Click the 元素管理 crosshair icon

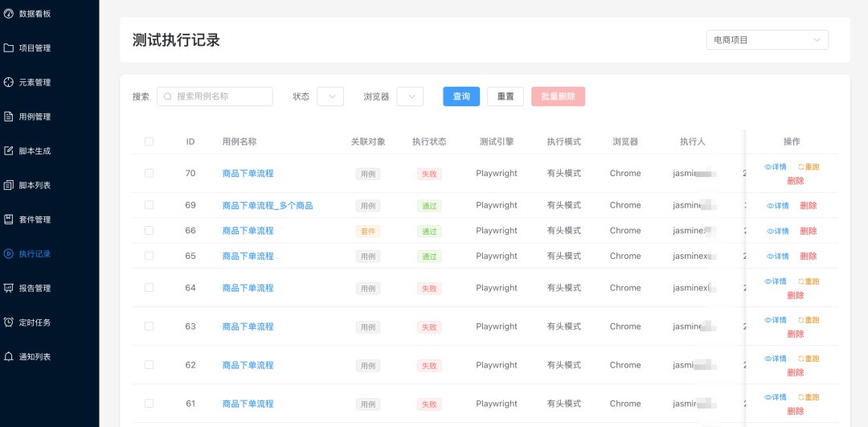coord(8,83)
